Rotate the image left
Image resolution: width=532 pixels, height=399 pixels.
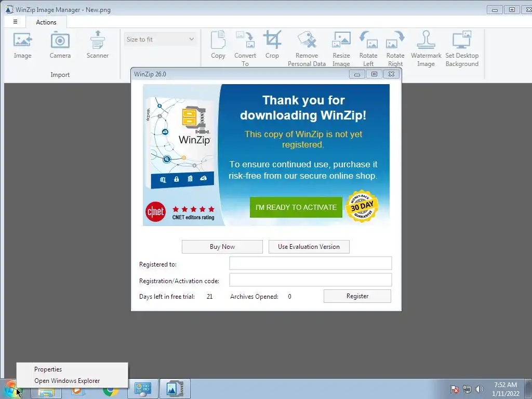pos(368,48)
